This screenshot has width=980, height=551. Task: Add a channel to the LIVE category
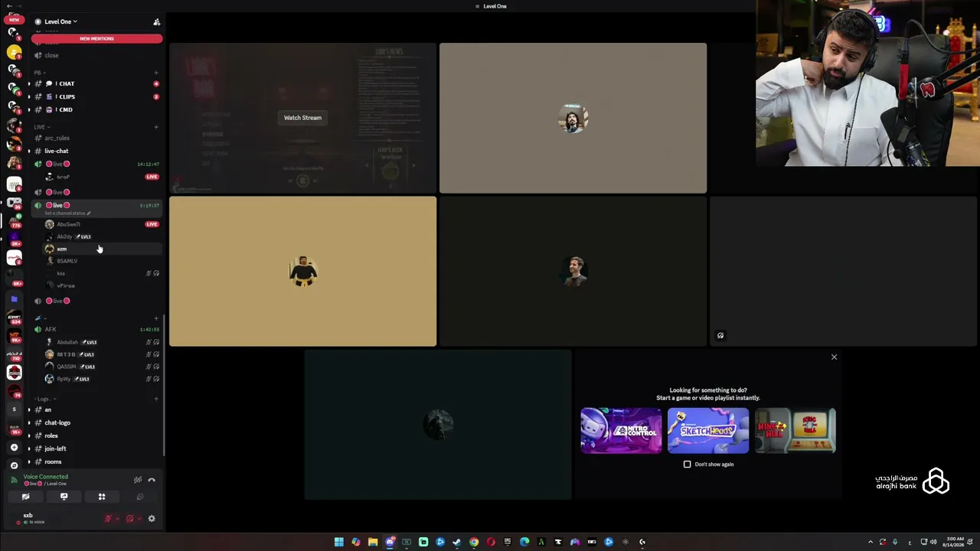156,127
